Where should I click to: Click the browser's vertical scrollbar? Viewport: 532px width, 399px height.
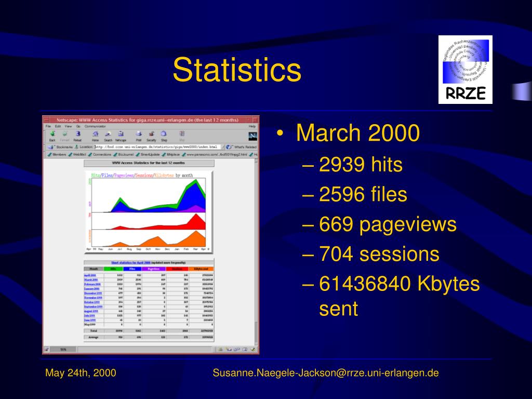click(257, 251)
